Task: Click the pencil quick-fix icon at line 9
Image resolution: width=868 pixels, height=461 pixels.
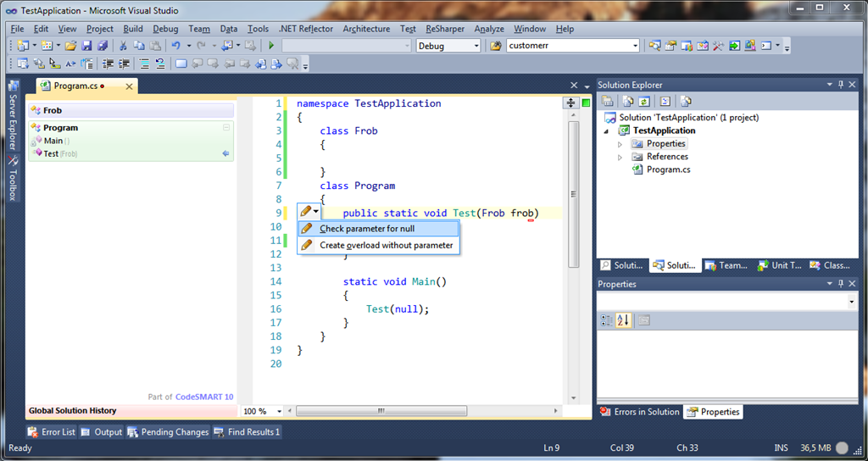Action: (305, 211)
